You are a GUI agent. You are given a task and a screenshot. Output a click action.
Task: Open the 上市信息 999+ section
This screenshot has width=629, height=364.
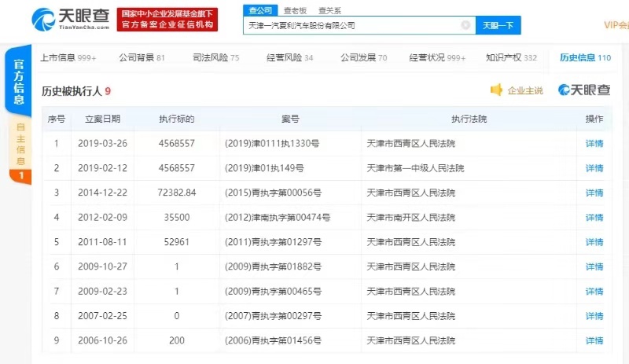coord(68,58)
